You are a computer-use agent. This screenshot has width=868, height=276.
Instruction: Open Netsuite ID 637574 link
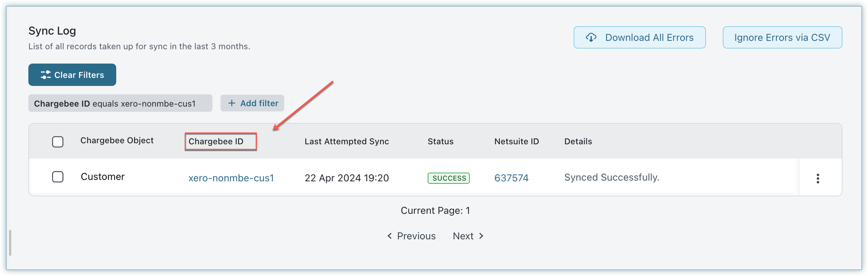click(x=511, y=178)
